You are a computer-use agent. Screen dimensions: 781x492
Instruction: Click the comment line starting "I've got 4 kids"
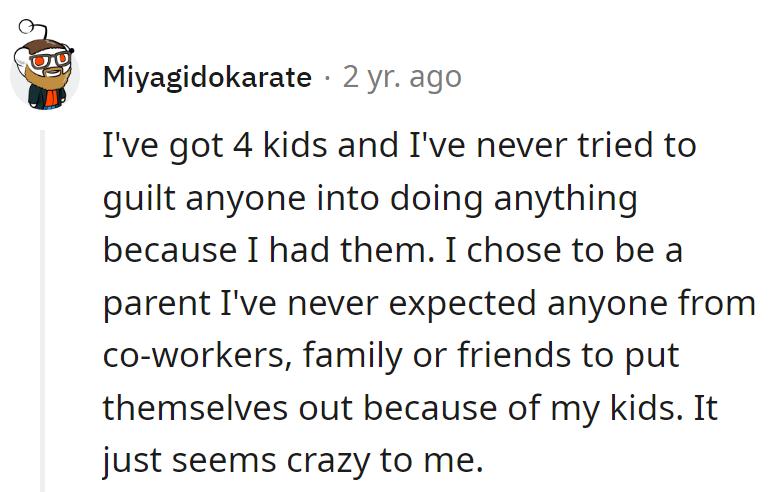(399, 146)
